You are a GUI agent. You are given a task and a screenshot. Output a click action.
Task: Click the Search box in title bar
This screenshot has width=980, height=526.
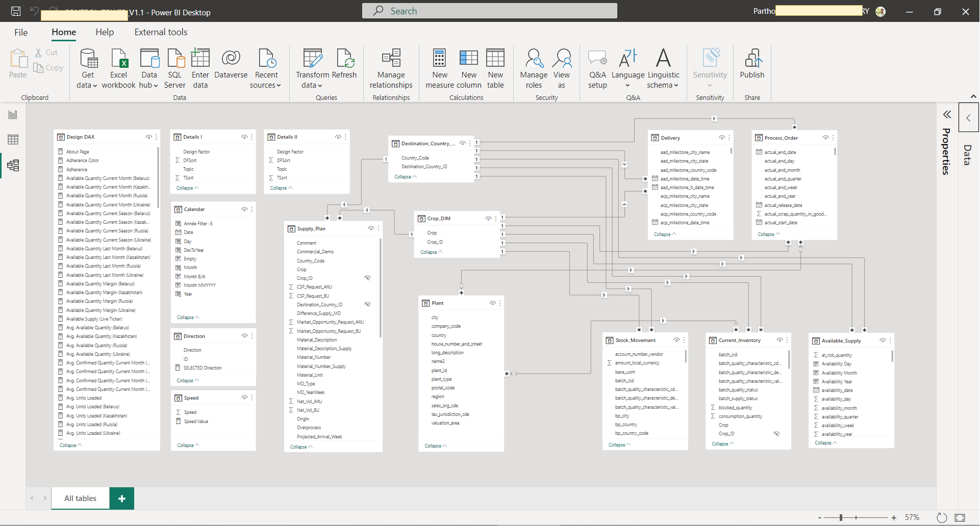(x=490, y=11)
